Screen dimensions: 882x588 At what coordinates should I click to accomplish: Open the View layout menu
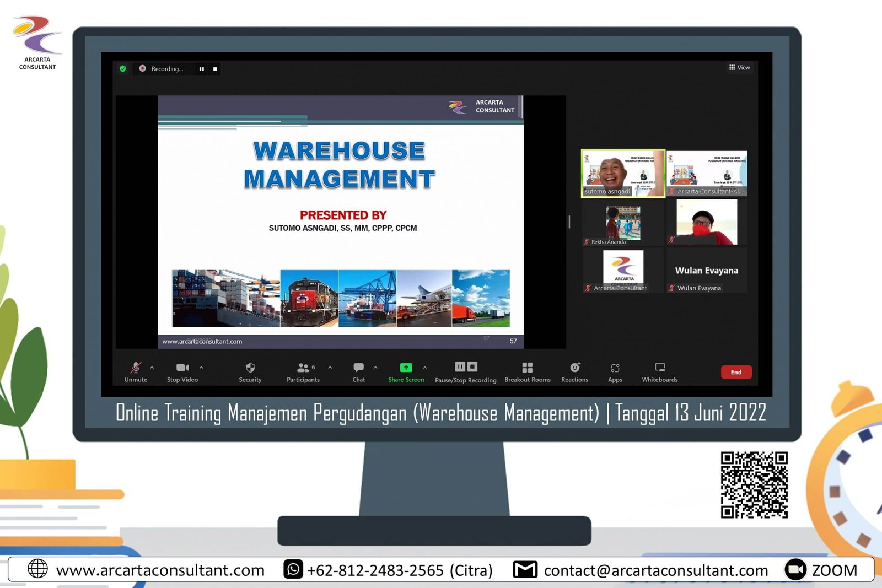click(740, 68)
